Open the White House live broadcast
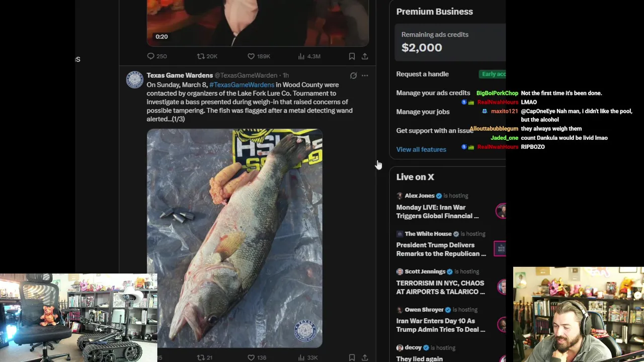The height and width of the screenshot is (362, 644). pyautogui.click(x=441, y=249)
